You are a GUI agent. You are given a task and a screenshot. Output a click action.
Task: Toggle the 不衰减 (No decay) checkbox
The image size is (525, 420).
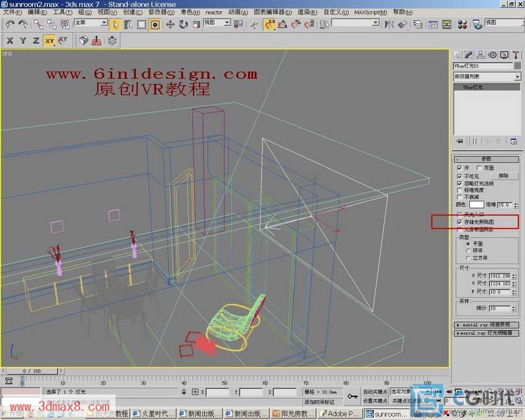click(x=459, y=198)
